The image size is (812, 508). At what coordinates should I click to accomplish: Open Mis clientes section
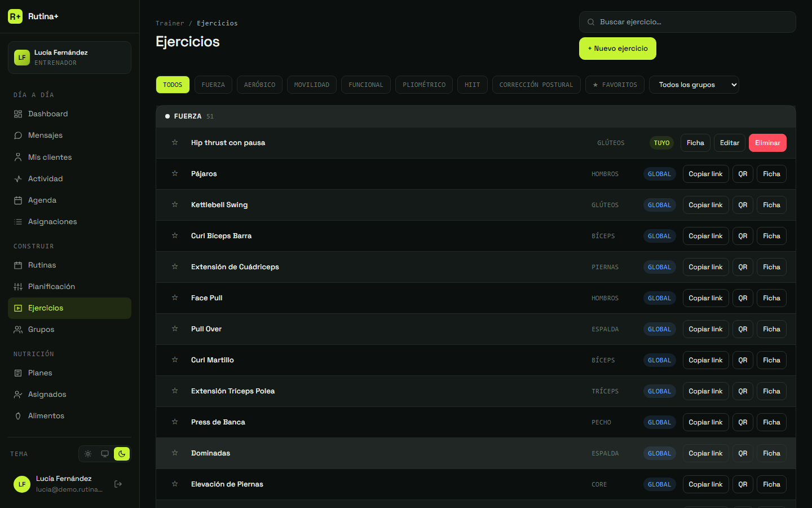click(x=69, y=157)
